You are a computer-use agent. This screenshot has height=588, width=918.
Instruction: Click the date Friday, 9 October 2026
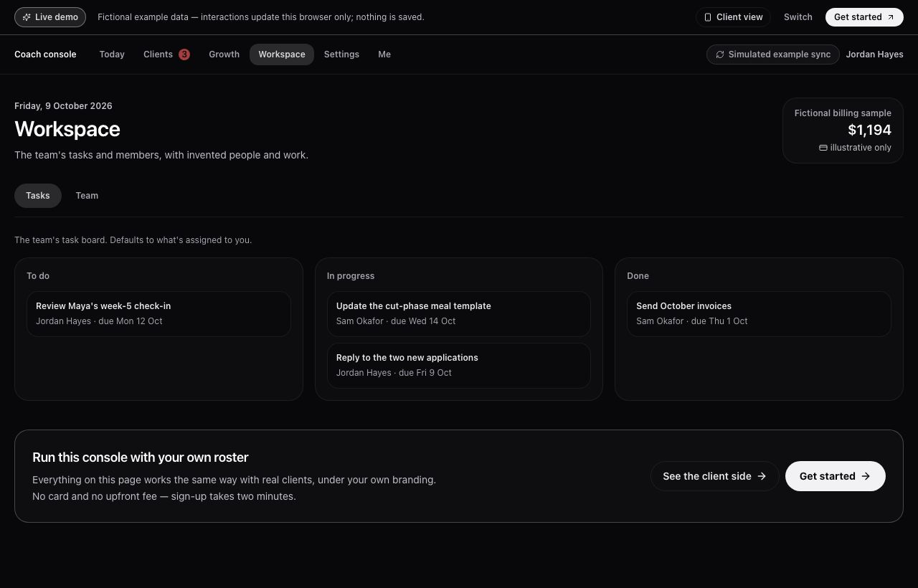63,106
